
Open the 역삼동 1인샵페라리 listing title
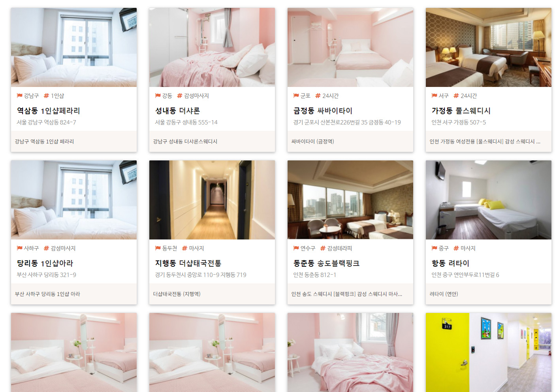[49, 111]
